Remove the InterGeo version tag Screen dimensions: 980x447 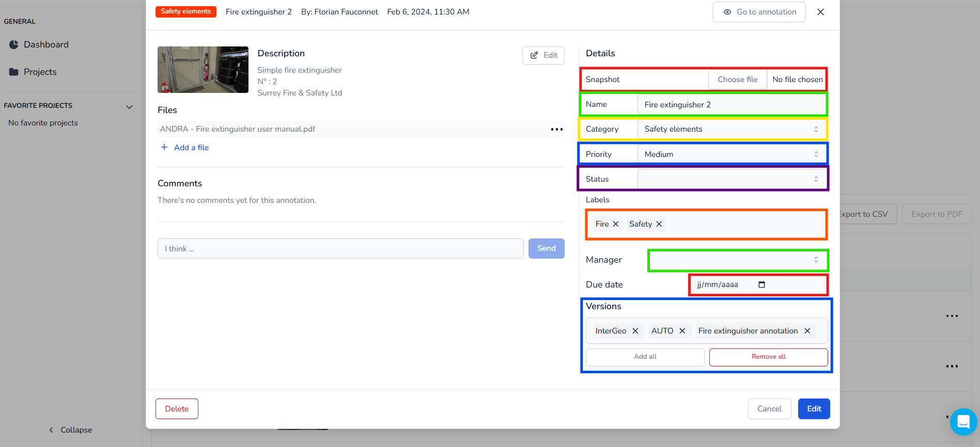click(x=635, y=331)
